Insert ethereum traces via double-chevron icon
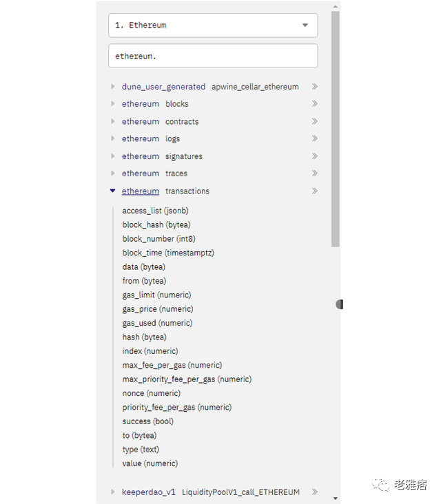This screenshot has height=504, width=441. pos(315,174)
